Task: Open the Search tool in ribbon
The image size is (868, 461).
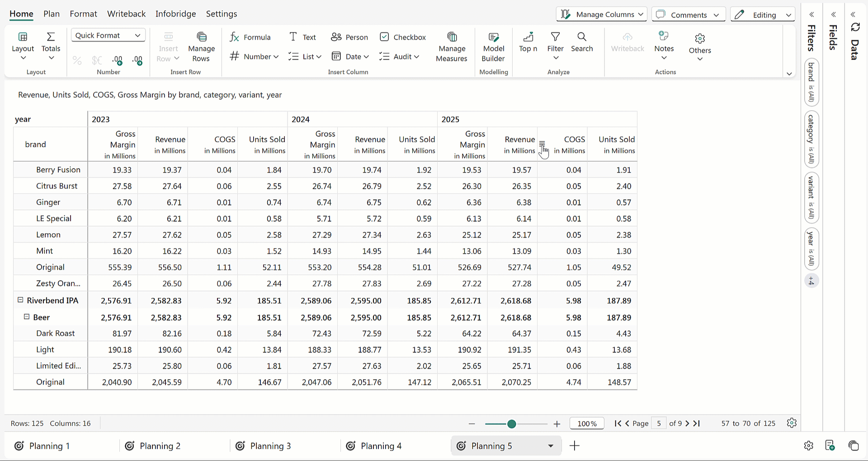Action: click(581, 42)
